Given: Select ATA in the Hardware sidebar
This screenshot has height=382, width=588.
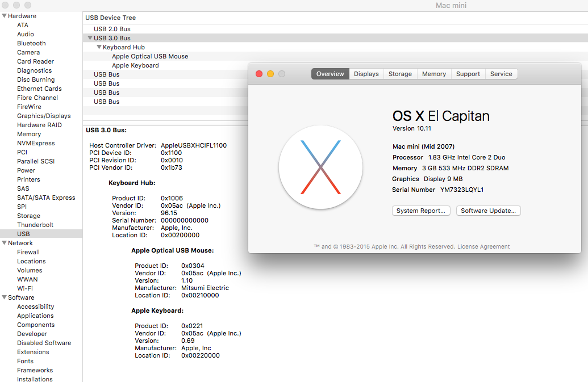Looking at the screenshot, I should [23, 25].
